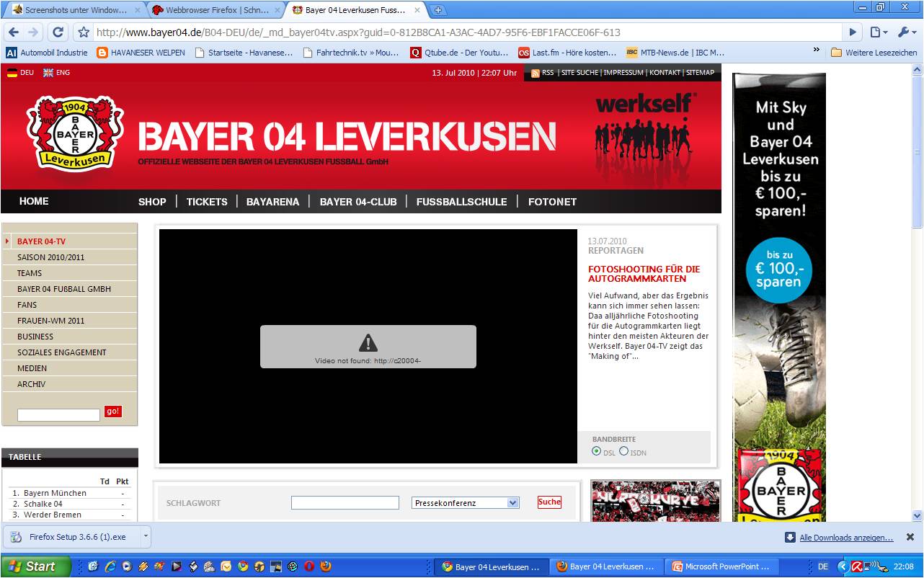924x578 pixels.
Task: Switch to Microsoft PowerPoint in the taskbar
Action: click(x=722, y=566)
